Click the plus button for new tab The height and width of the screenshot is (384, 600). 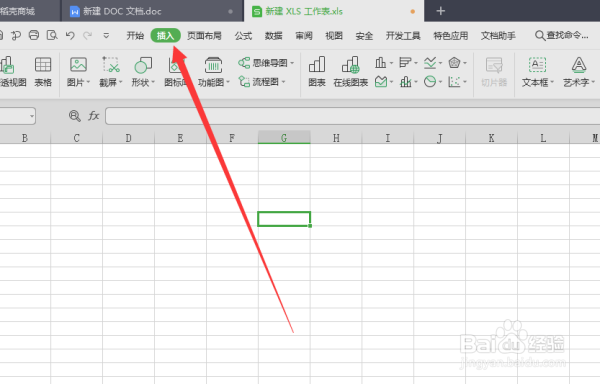click(440, 11)
